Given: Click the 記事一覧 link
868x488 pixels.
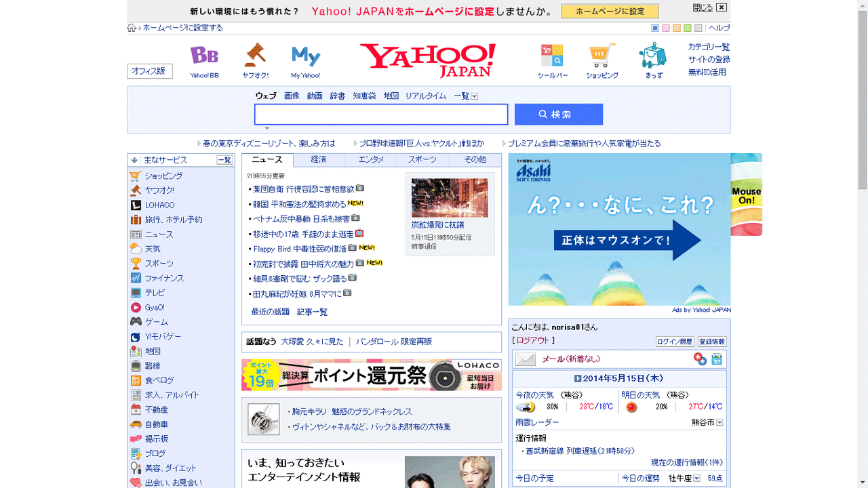Looking at the screenshot, I should point(312,312).
